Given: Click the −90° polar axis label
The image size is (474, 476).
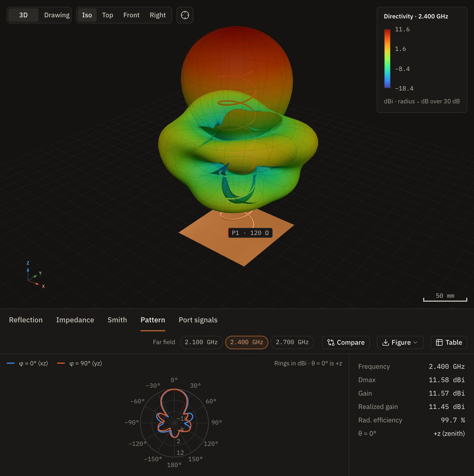Looking at the screenshot, I should pyautogui.click(x=132, y=422).
